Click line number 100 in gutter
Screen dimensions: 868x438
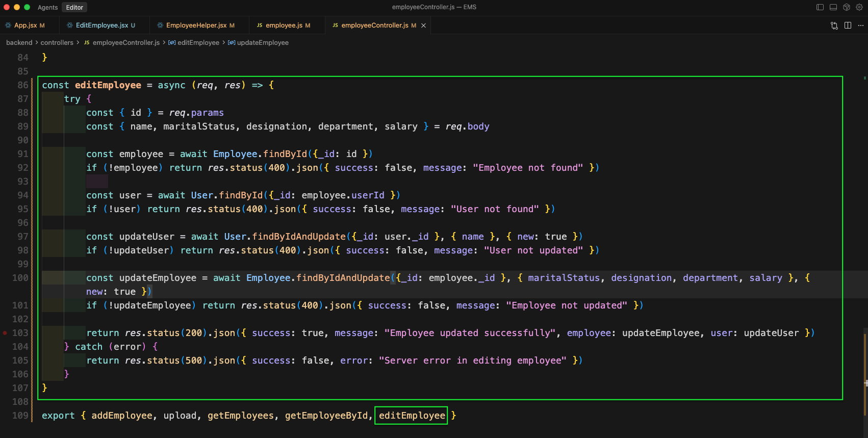20,278
